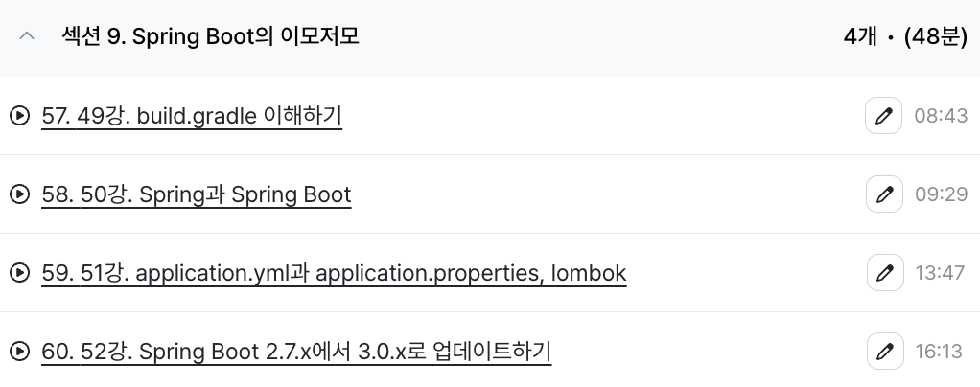Click the 13:47 duration of lecture 59

click(940, 273)
